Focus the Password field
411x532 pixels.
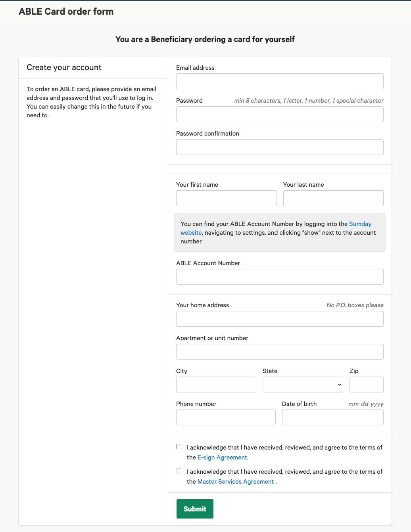280,114
